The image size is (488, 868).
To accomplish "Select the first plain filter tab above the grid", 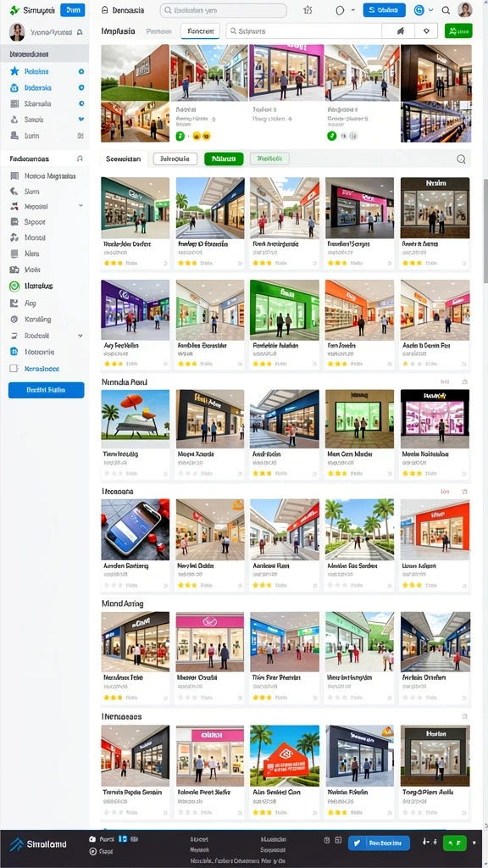I will [x=124, y=159].
